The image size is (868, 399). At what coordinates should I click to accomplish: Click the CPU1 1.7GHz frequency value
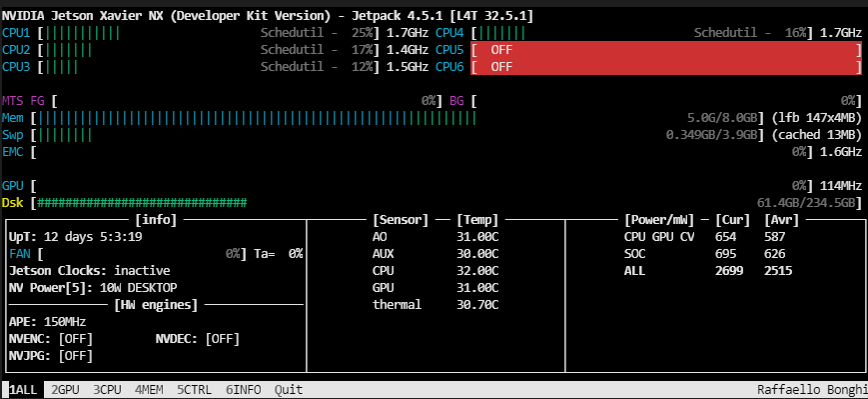tap(408, 33)
